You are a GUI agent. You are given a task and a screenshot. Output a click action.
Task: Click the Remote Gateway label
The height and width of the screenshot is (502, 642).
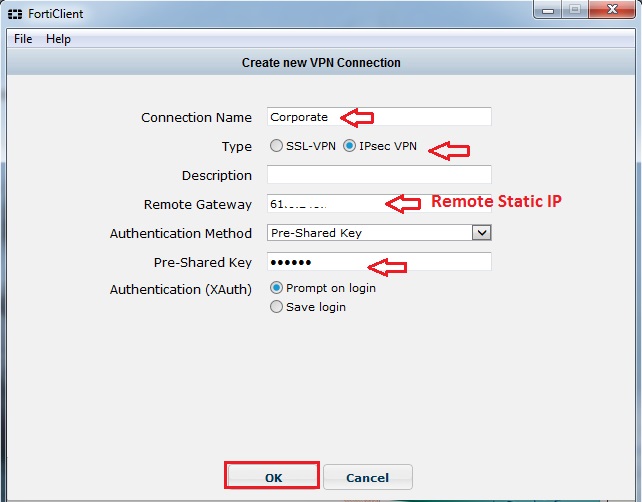click(x=198, y=204)
